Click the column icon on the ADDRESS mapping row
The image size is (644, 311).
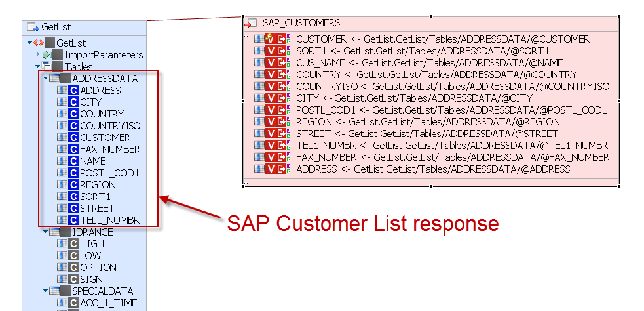[x=259, y=169]
